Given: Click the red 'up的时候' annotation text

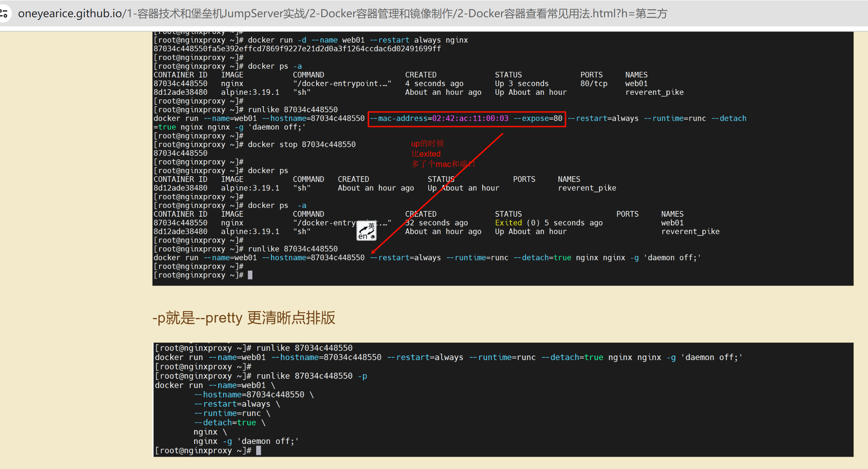Looking at the screenshot, I should 427,143.
